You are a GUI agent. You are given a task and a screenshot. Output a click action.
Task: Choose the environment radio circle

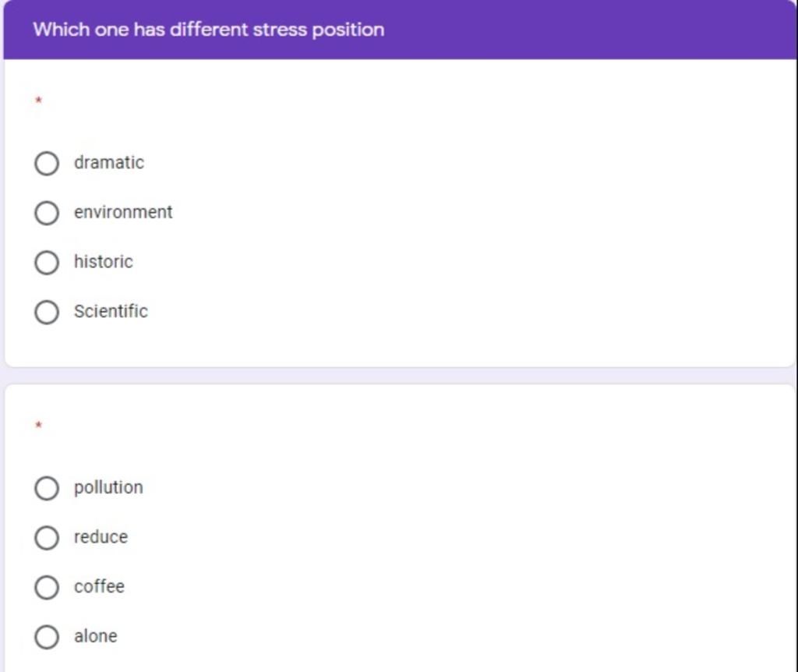(47, 213)
